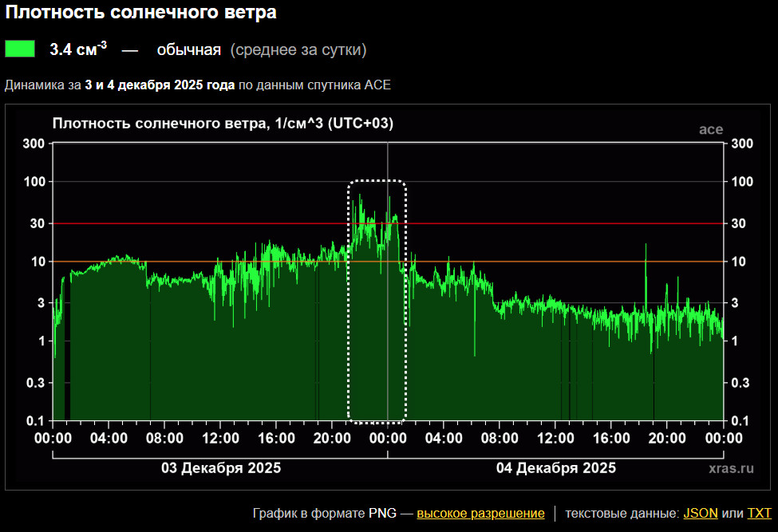Select the middle 00:00 midnight time tick
The width and height of the screenshot is (778, 532).
(388, 438)
